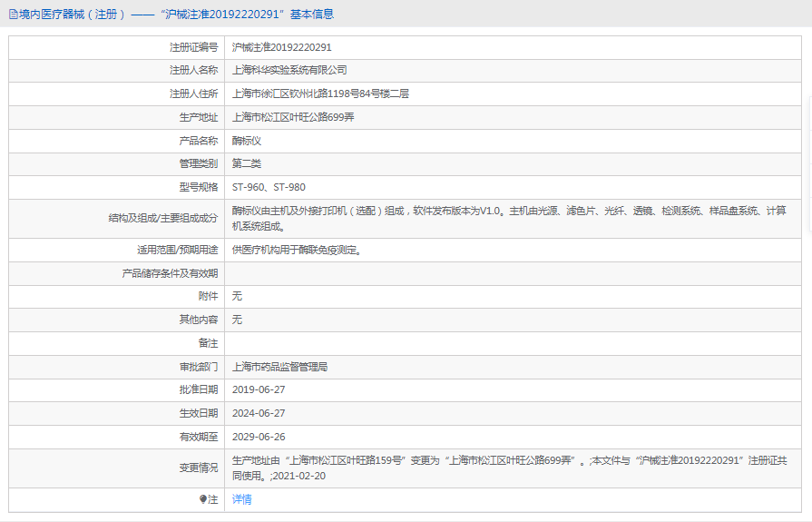Click the 生产地址 label
The image size is (812, 522).
tap(199, 117)
